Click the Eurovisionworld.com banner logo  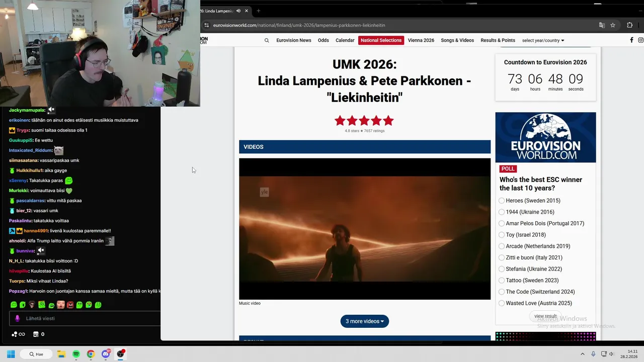545,137
